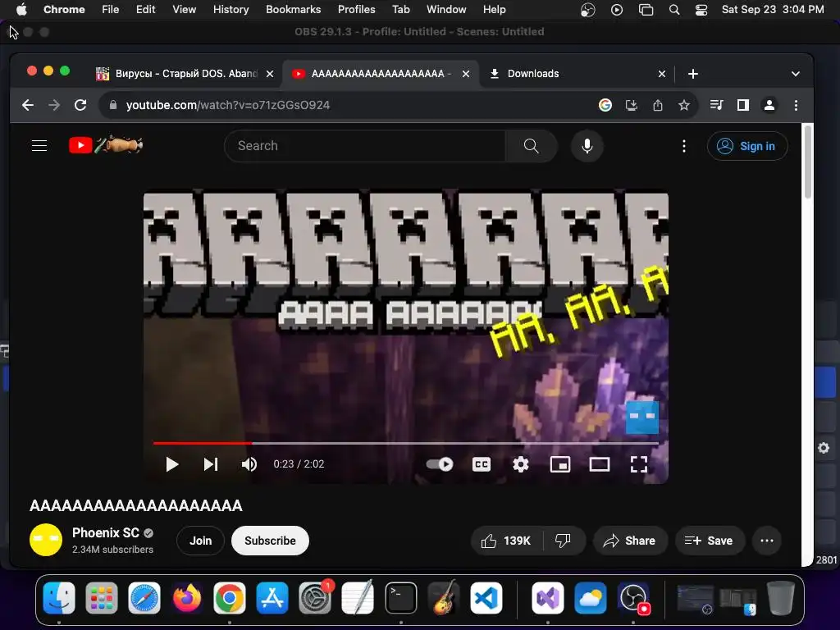This screenshot has width=840, height=630.
Task: Toggle Chrome side panel
Action: pos(742,105)
